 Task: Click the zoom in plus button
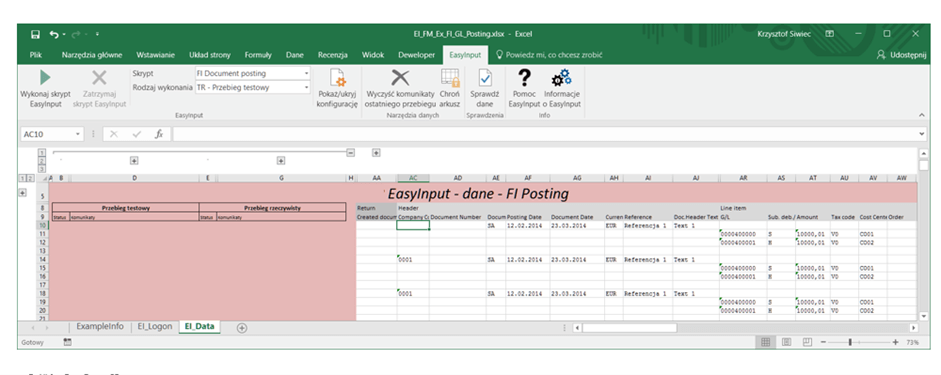coord(895,341)
